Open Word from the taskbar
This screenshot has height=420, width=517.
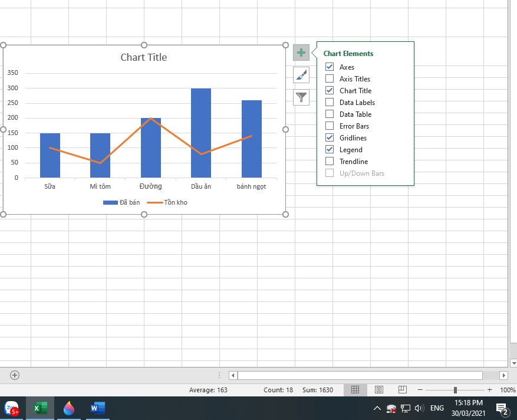pyautogui.click(x=98, y=408)
